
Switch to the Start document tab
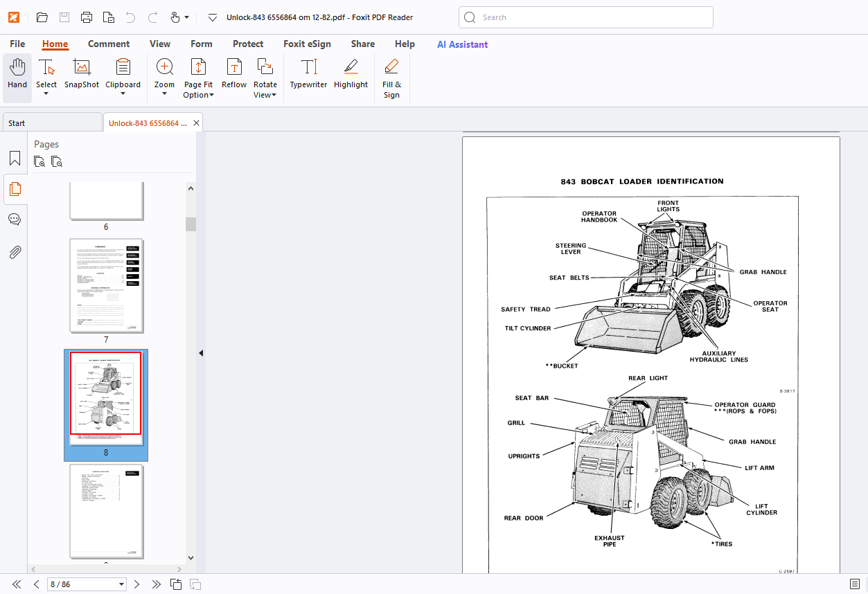point(52,123)
